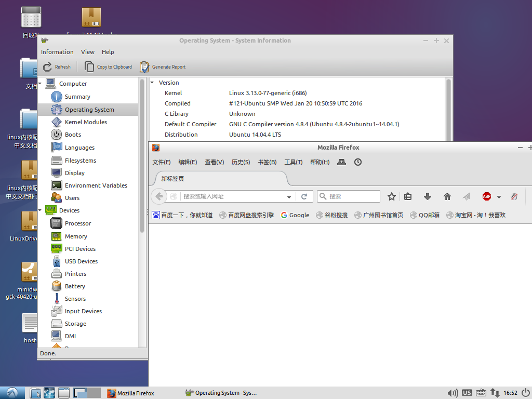The width and height of the screenshot is (532, 399).
Task: Open Firefox downloads arrow icon
Action: (x=428, y=196)
